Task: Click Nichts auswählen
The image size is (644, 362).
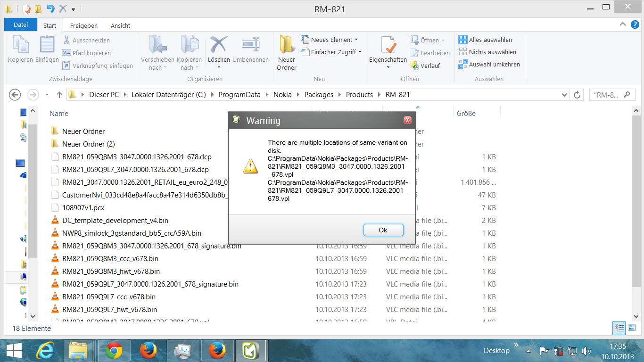Action: click(x=487, y=52)
